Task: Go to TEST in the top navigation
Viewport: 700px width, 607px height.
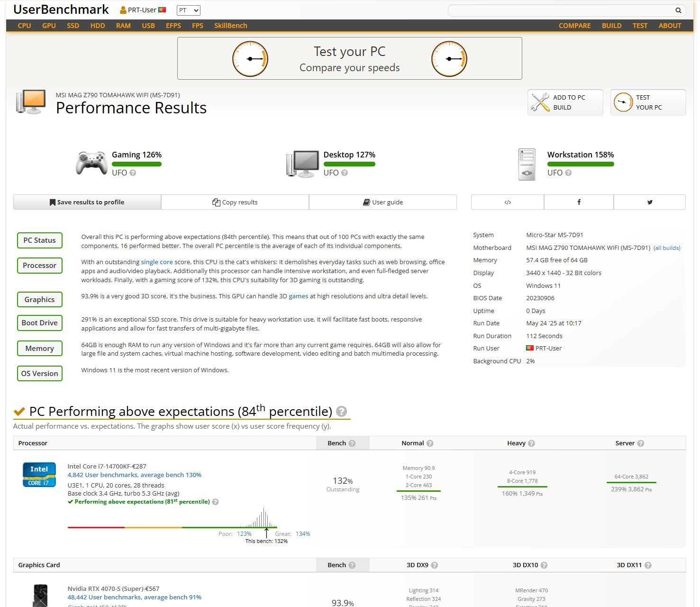Action: point(640,26)
